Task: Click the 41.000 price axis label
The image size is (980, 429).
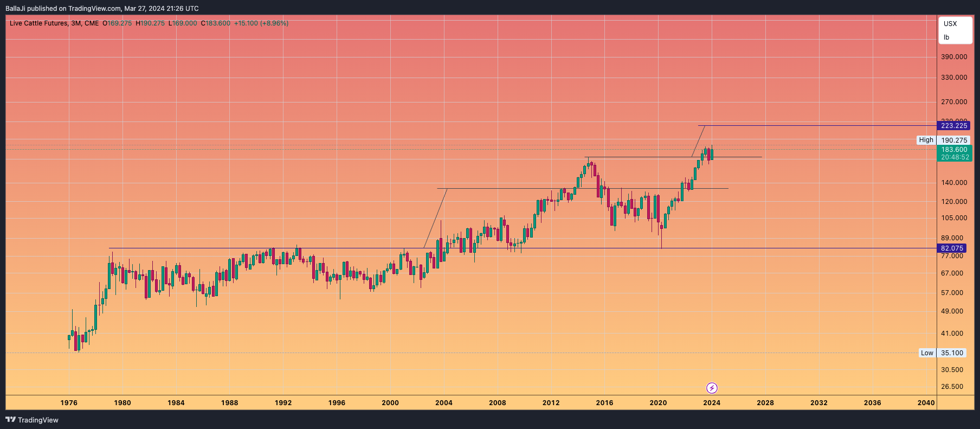Action: pos(952,334)
